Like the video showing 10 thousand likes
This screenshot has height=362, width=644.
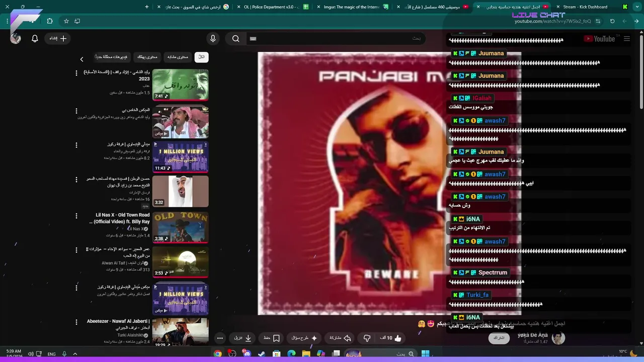(x=391, y=338)
